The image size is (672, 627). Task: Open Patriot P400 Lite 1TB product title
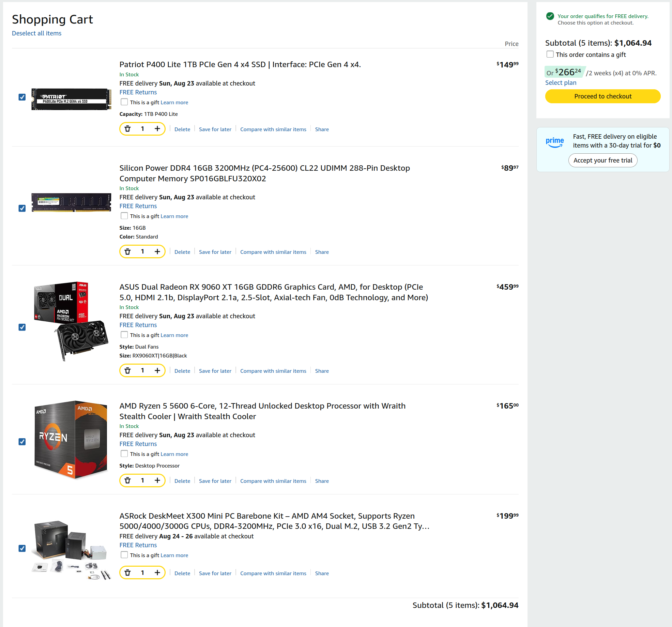coord(240,64)
